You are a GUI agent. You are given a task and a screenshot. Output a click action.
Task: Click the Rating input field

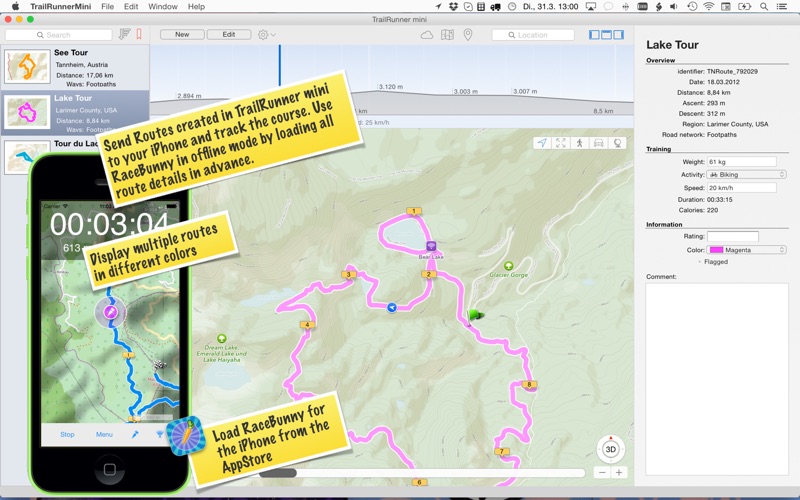733,236
